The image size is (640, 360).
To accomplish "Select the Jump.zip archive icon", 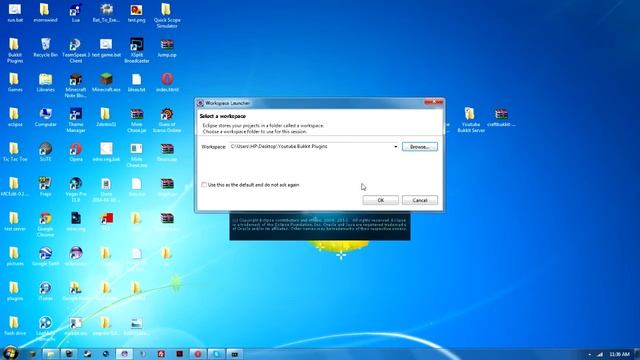I will pos(167,47).
